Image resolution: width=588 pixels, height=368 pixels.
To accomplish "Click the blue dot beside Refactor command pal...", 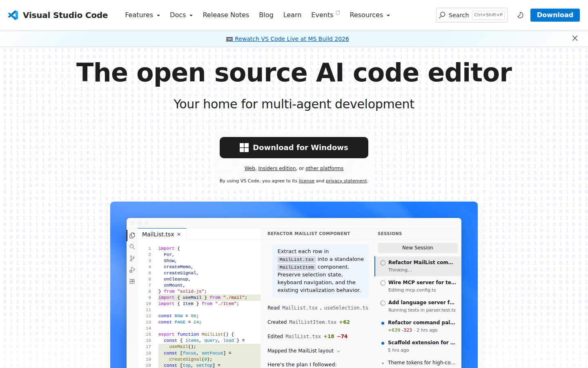I will pyautogui.click(x=383, y=323).
